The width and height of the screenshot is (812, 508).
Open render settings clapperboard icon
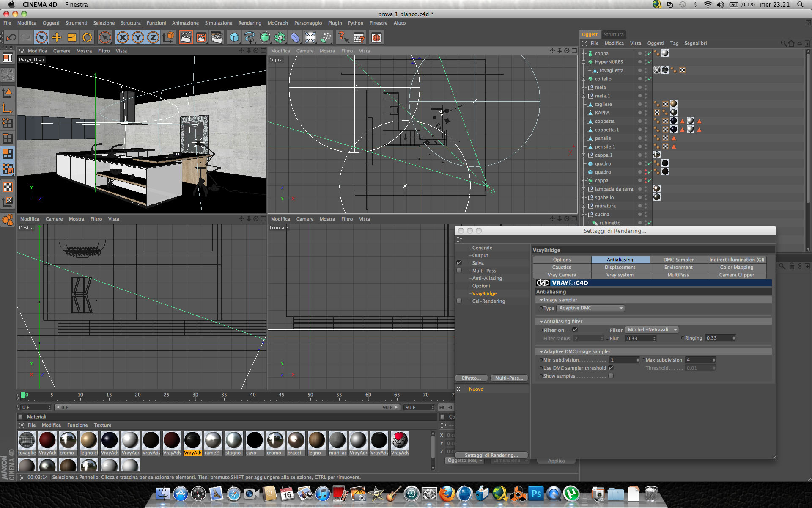point(216,38)
